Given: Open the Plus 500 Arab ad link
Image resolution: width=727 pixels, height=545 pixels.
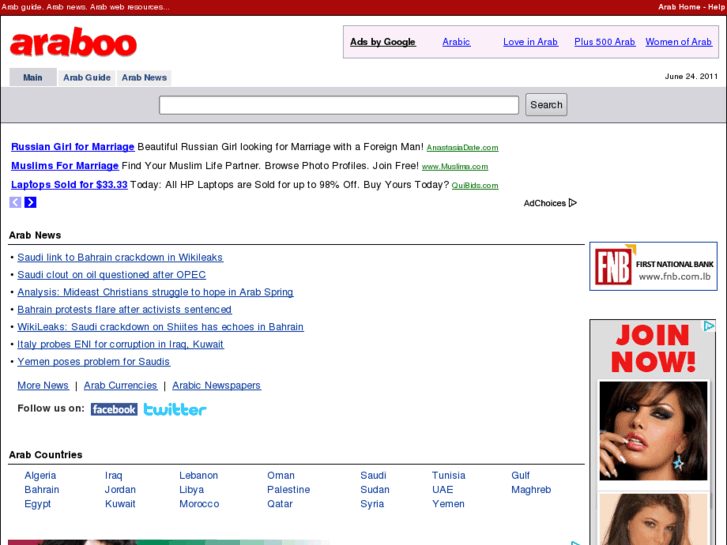Looking at the screenshot, I should tap(605, 42).
